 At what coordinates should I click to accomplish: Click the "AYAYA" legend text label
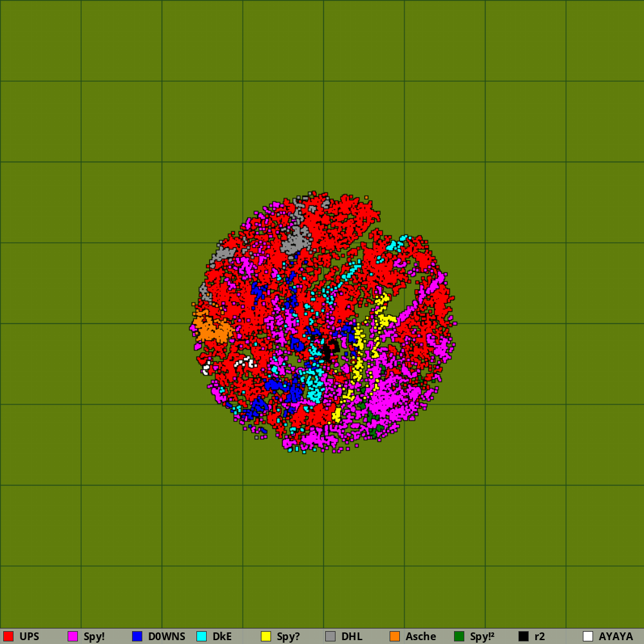point(616,636)
